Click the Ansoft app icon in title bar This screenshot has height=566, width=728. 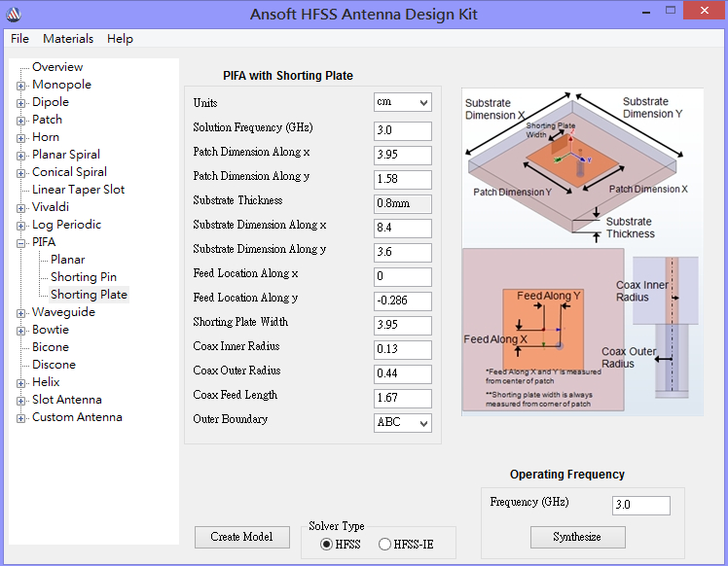14,15
